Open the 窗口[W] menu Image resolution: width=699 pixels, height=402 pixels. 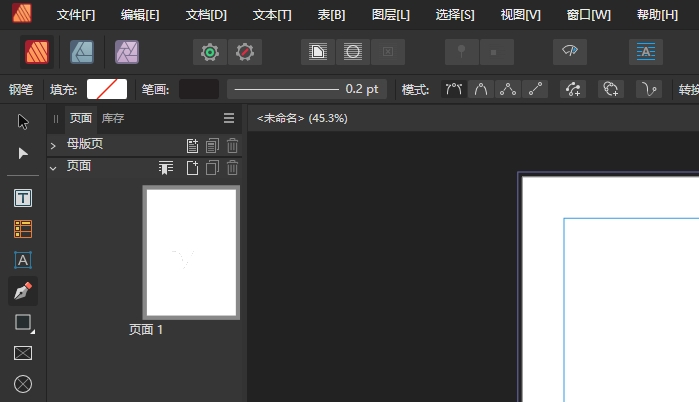pos(588,15)
